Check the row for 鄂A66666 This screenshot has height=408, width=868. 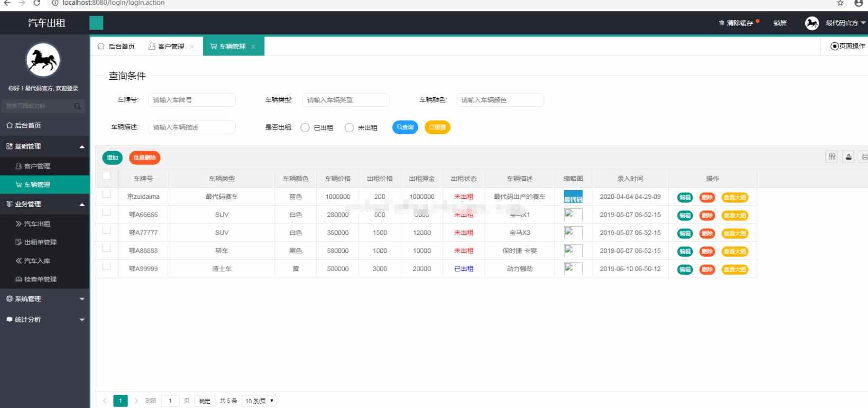click(106, 212)
